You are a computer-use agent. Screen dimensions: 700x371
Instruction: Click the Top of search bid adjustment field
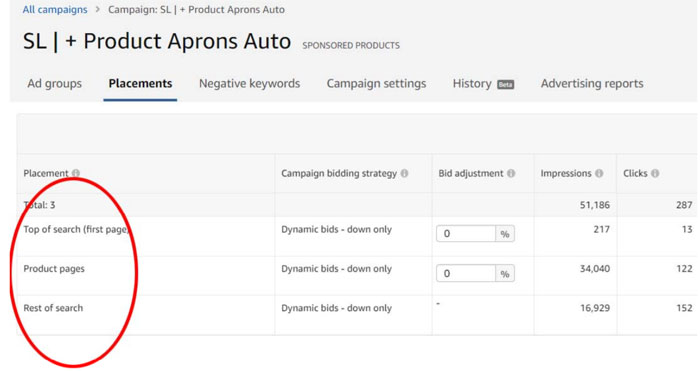coord(466,233)
